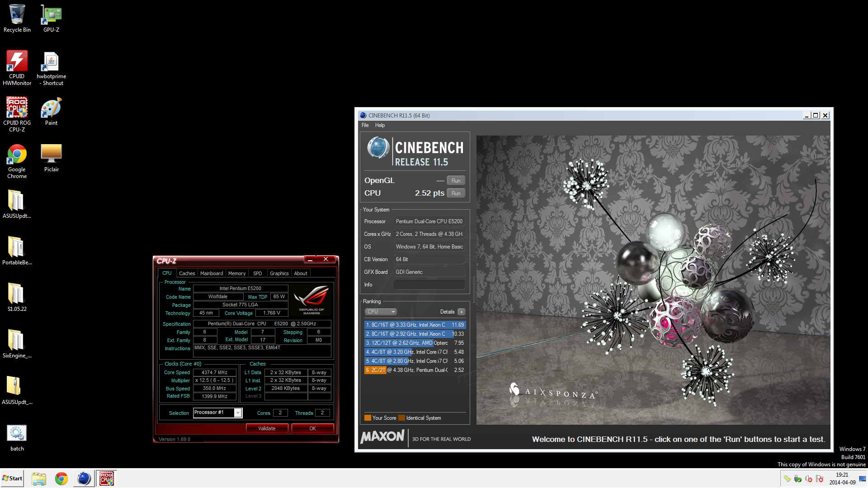Open the S1.05.22 folder icon
Viewport: 868px width, 488px height.
(x=17, y=297)
